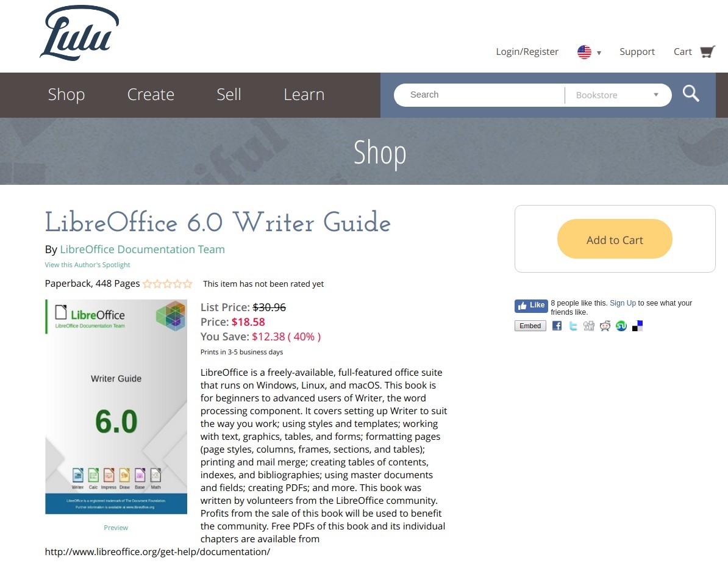The image size is (728, 563).
Task: Share on StumbleUpon icon
Action: coord(621,326)
